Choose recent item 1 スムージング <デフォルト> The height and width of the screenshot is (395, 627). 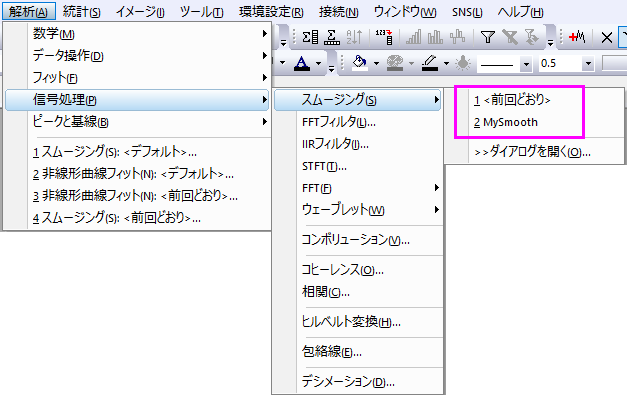tap(137, 152)
